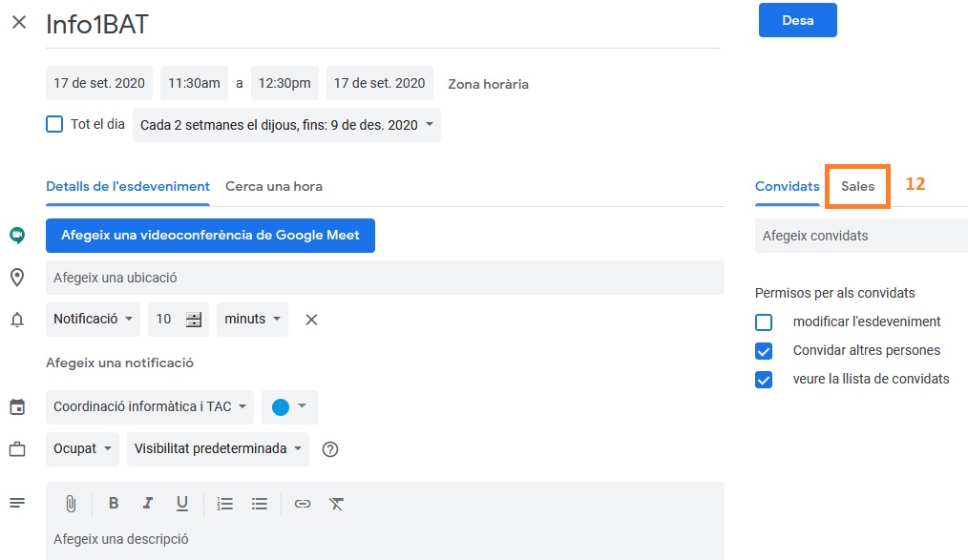Apply bold formatting to description

114,504
